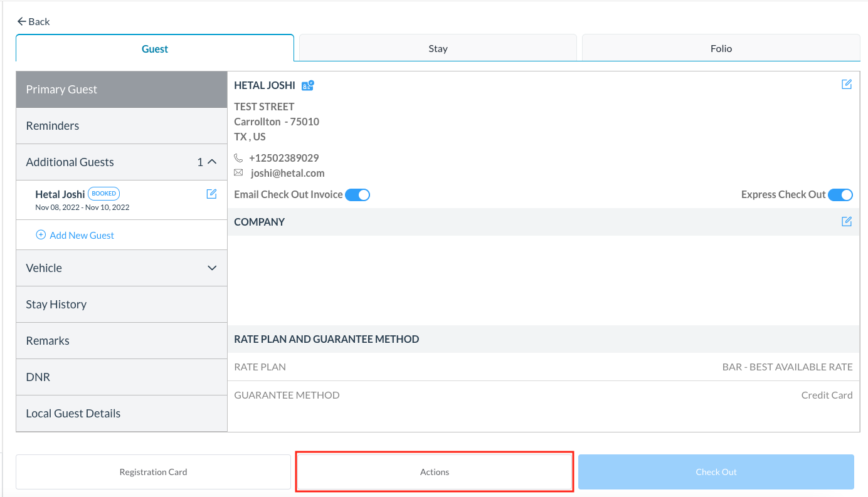Disable Email Check Out Invoice toggle
Viewport: 868px width, 497px height.
click(x=357, y=195)
